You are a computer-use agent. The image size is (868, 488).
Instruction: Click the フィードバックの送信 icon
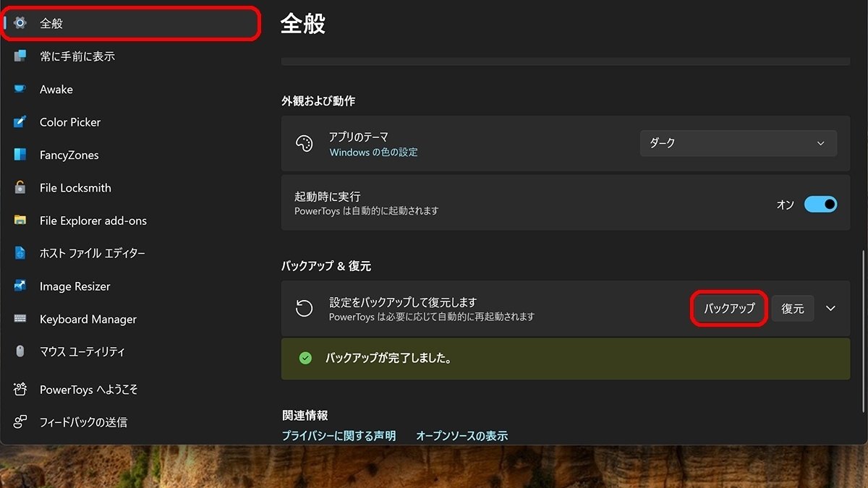click(x=20, y=421)
